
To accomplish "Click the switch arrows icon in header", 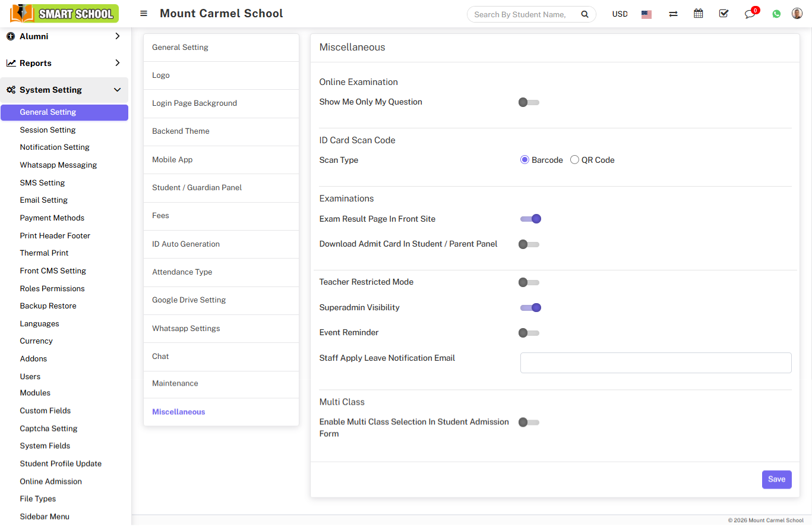I will click(673, 14).
